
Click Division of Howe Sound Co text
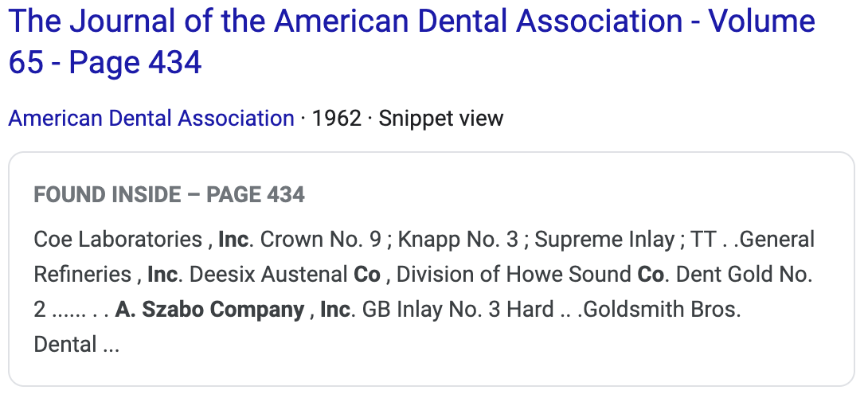pyautogui.click(x=530, y=274)
